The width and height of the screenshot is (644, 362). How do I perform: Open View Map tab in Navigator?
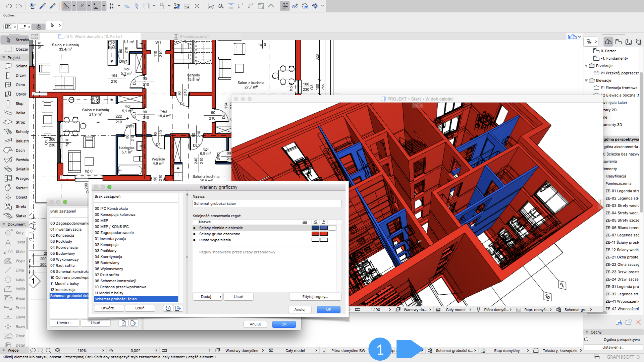pos(619,42)
